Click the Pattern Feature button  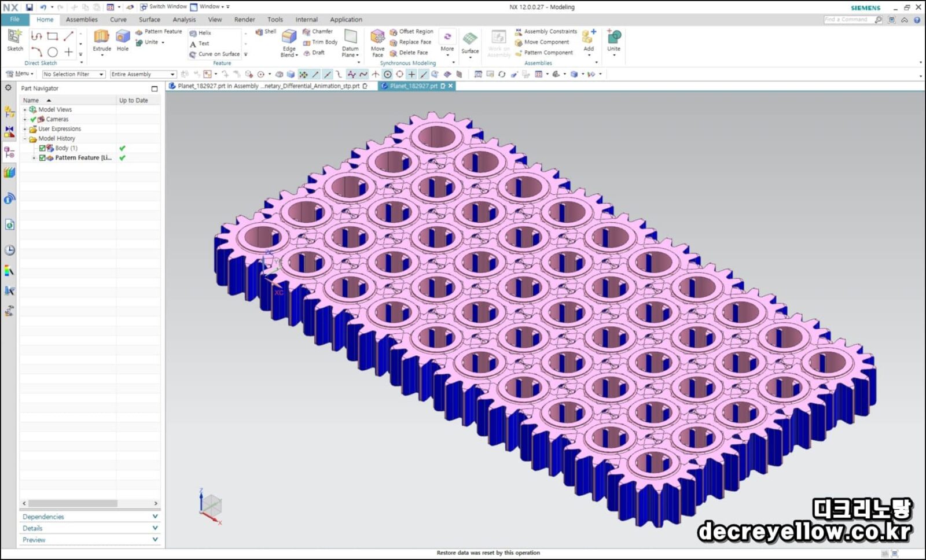click(x=159, y=32)
